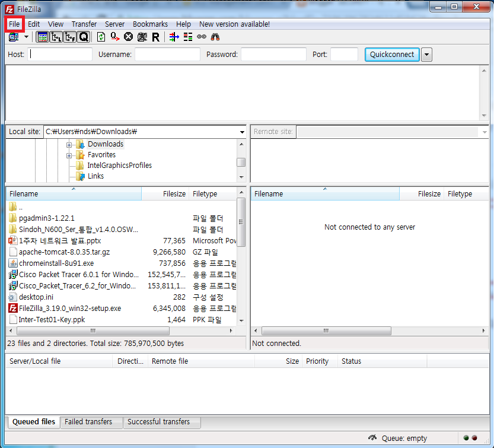Open the Edit menu

(x=34, y=24)
